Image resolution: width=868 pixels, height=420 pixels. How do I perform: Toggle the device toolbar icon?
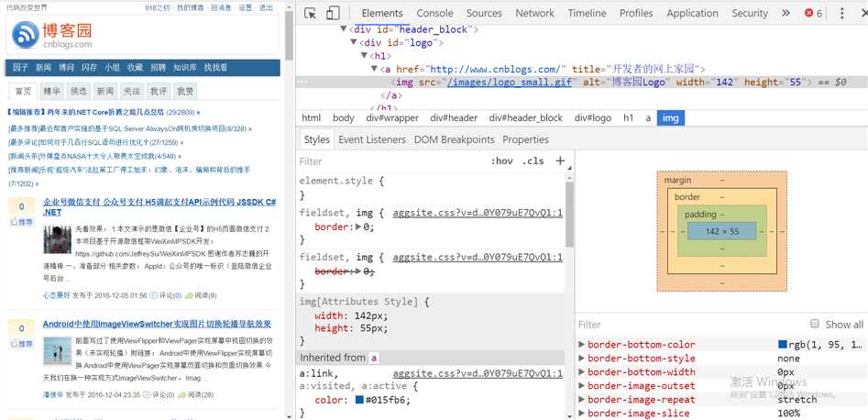pos(332,14)
